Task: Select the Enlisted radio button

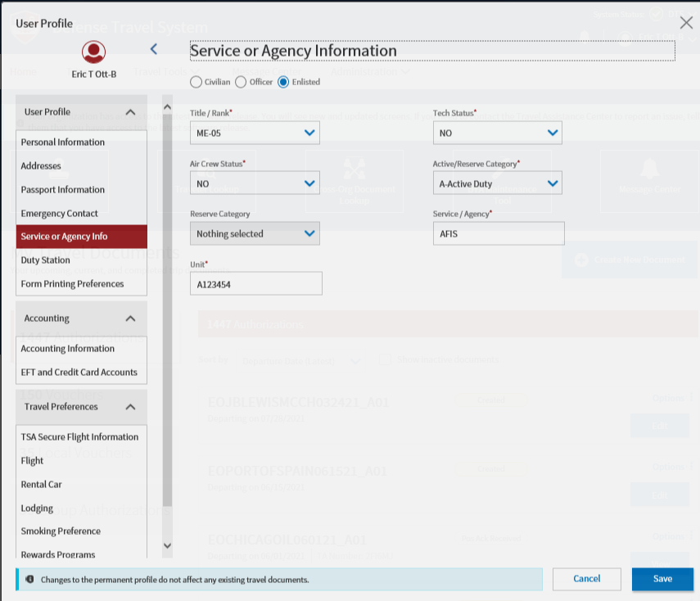Action: tap(283, 82)
